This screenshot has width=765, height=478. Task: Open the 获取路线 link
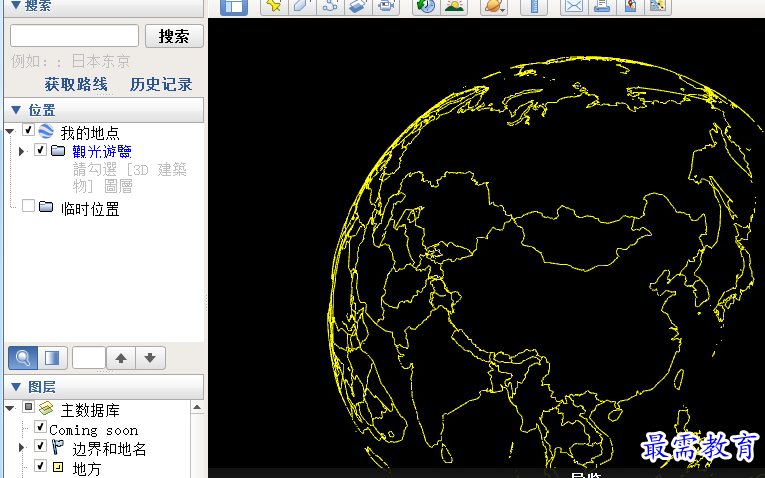click(x=76, y=84)
